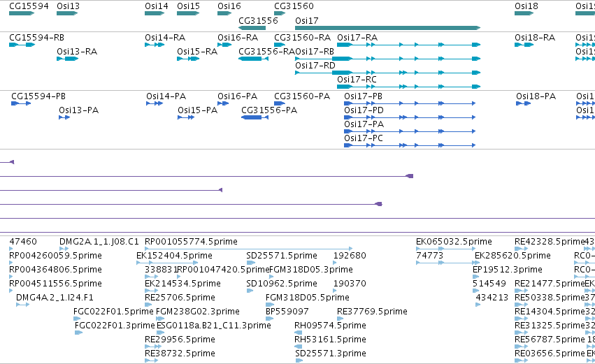The image size is (595, 364).
Task: Open the CG31556-PA protein label
Action: click(269, 110)
